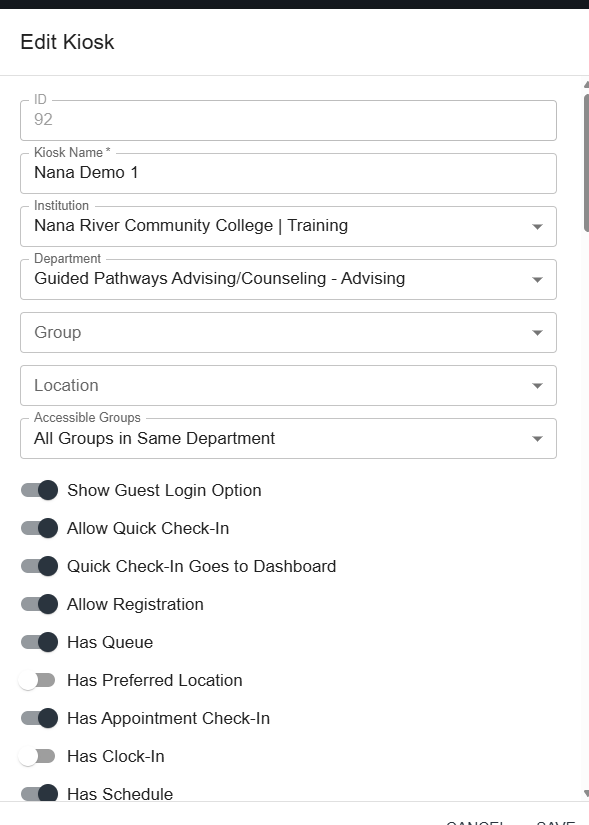Enable Has Preferred Location switch
589x825 pixels.
point(37,680)
